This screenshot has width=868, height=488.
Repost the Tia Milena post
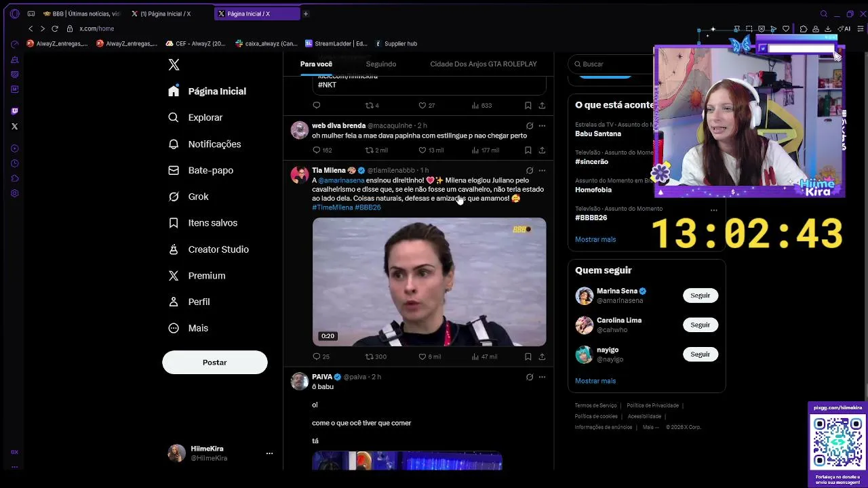[x=370, y=357]
